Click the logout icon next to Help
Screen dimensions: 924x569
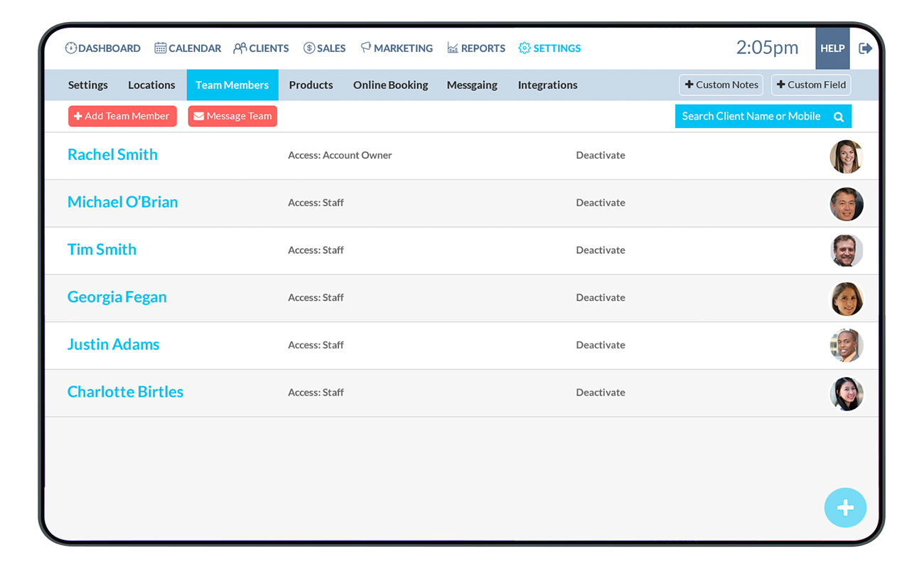point(865,48)
